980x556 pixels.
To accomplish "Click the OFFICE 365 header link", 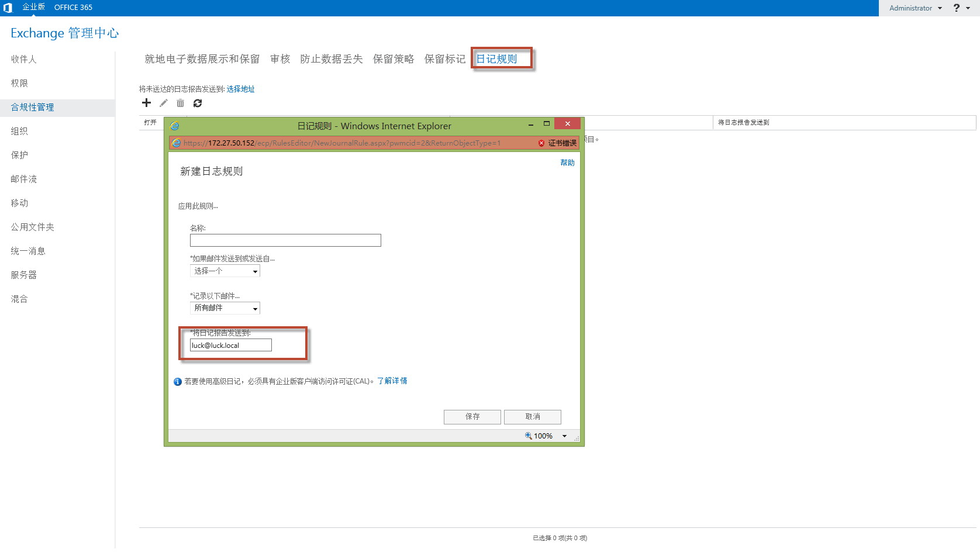I will (x=73, y=8).
